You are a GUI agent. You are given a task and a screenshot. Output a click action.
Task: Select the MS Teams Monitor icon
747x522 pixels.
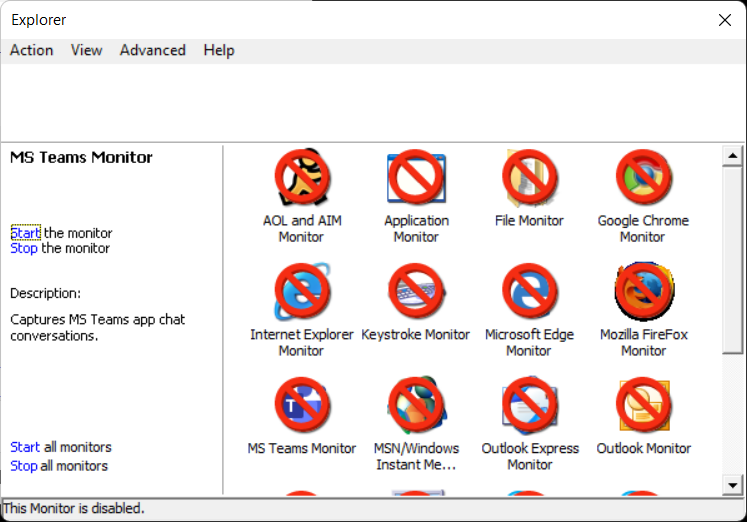point(302,404)
